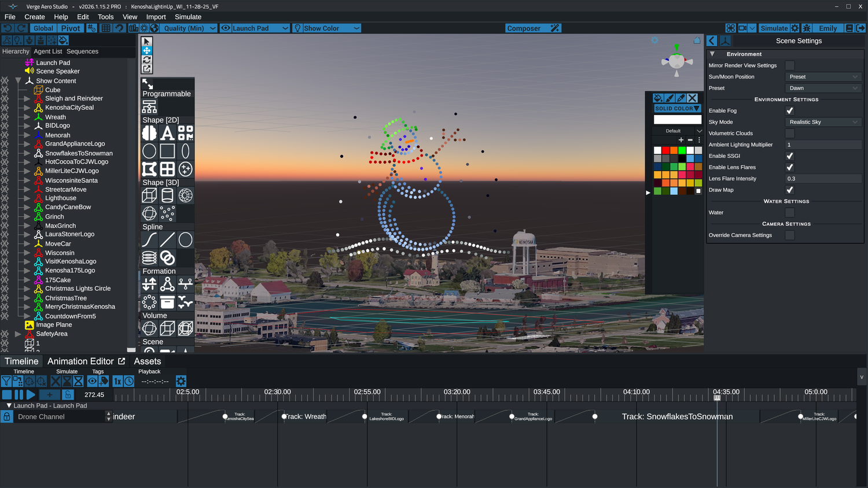Pick the red color swatch in palette
The height and width of the screenshot is (488, 868).
click(x=665, y=150)
